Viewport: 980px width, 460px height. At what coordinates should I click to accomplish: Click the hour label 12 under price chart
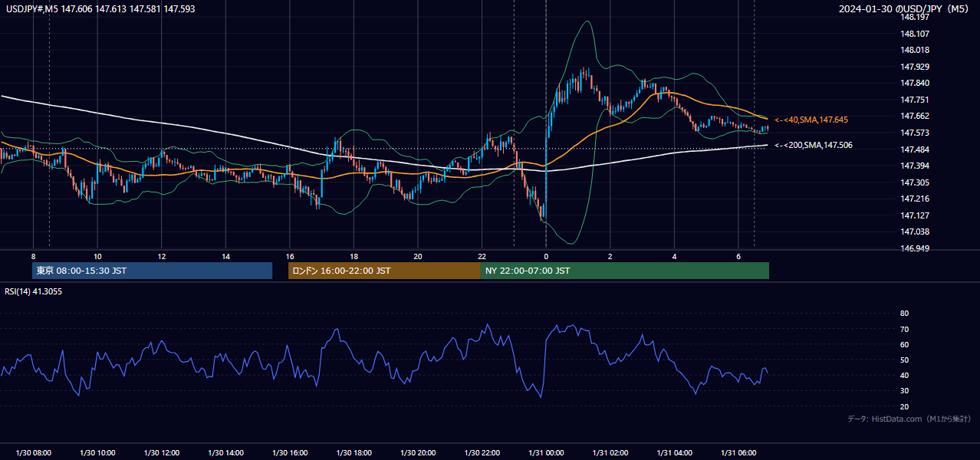[x=161, y=256]
